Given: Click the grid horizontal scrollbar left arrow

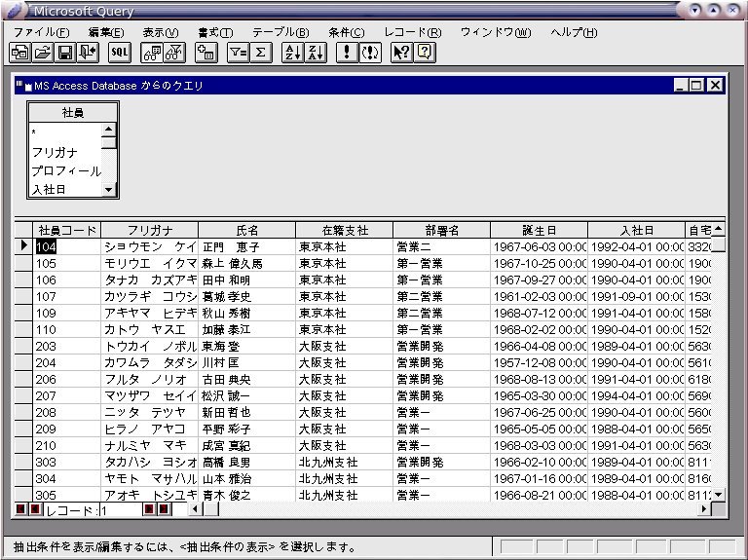Looking at the screenshot, I should [195, 509].
